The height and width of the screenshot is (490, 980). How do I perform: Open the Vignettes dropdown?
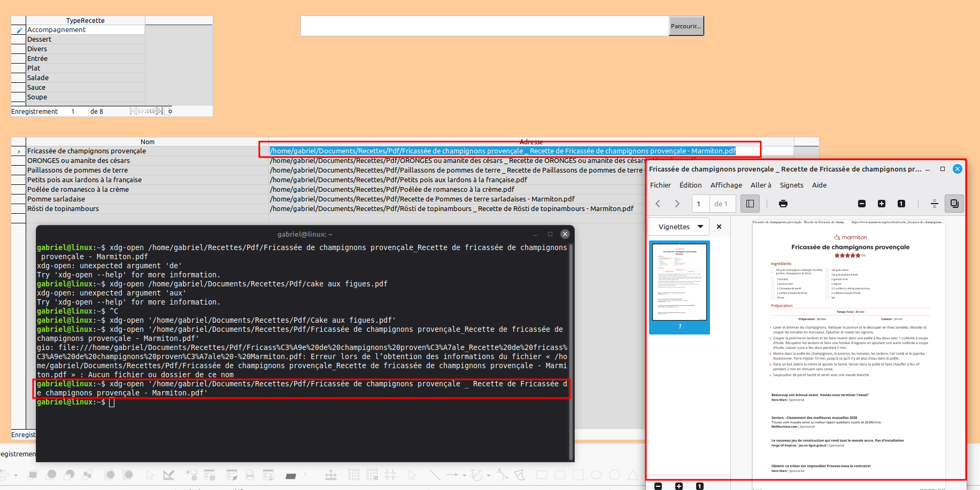(679, 227)
